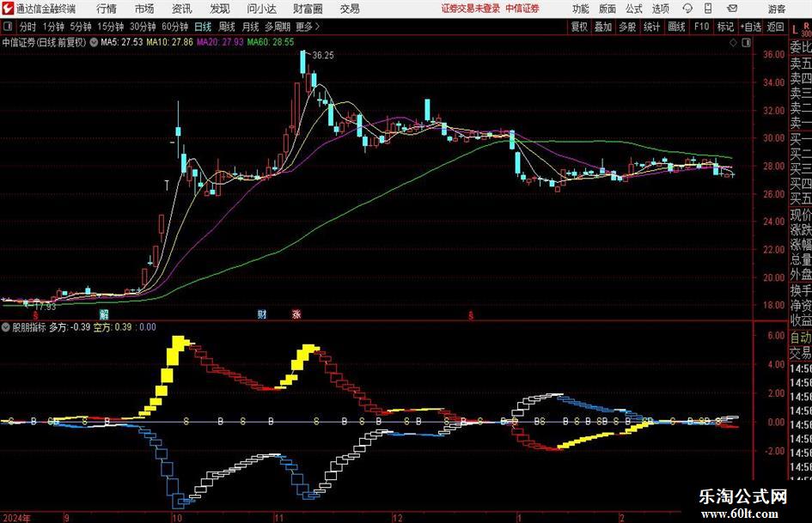Open the customer service headset icon
812x523 pixels.
click(687, 9)
